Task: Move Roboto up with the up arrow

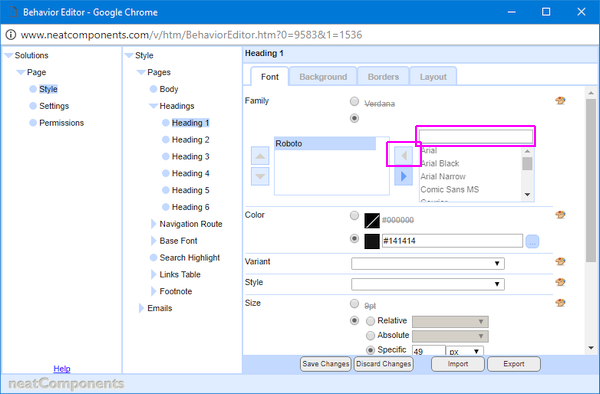Action: tap(260, 156)
